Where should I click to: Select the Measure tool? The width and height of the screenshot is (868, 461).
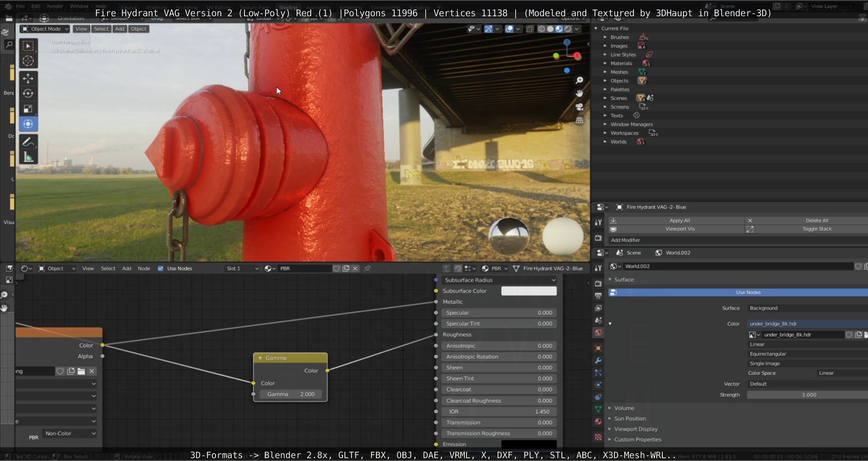28,157
